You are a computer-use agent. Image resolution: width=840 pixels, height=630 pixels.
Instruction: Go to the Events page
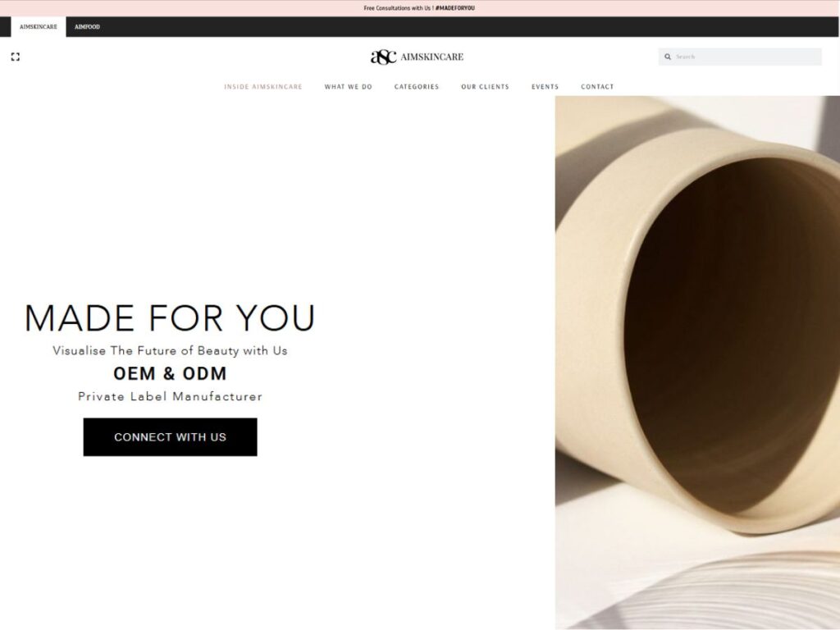(x=545, y=87)
